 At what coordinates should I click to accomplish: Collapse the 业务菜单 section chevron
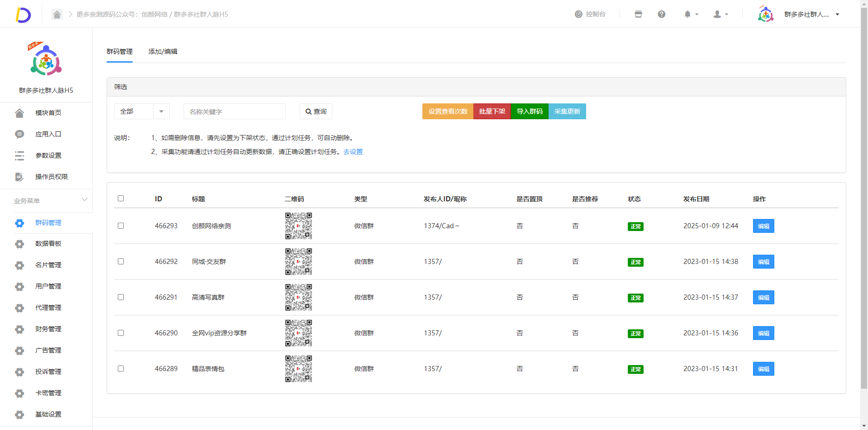84,200
